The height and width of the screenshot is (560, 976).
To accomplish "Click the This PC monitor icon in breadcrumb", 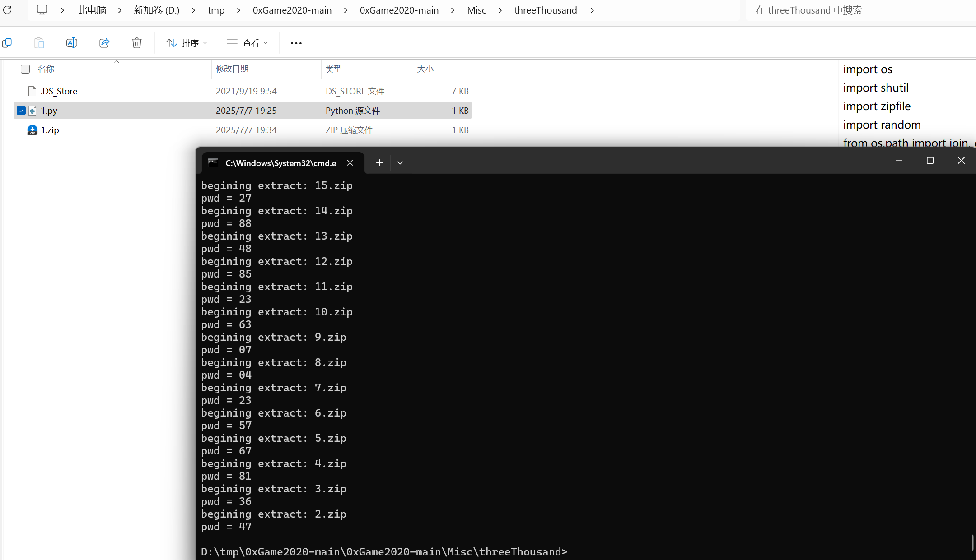I will click(x=42, y=10).
